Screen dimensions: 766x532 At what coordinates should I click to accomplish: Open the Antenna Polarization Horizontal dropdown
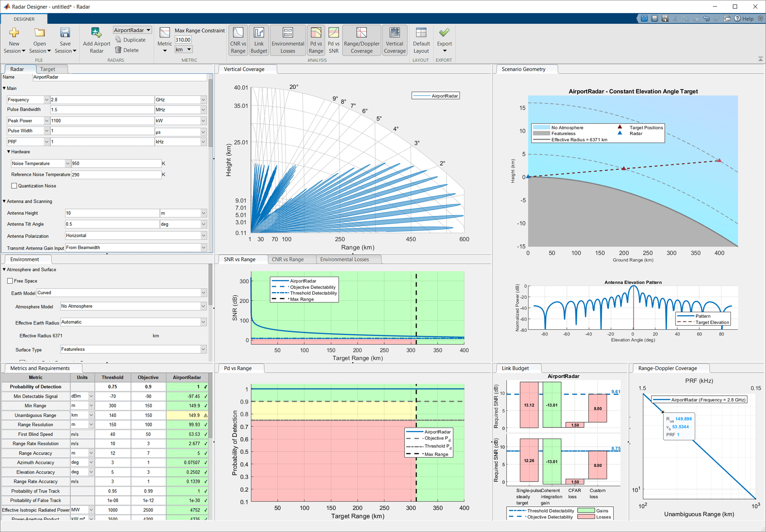tap(136, 235)
